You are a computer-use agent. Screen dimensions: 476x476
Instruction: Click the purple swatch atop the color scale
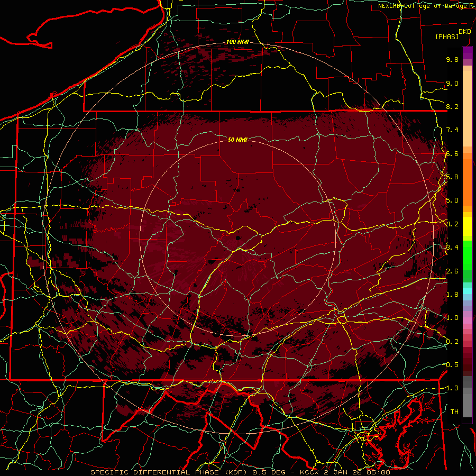[x=467, y=53]
